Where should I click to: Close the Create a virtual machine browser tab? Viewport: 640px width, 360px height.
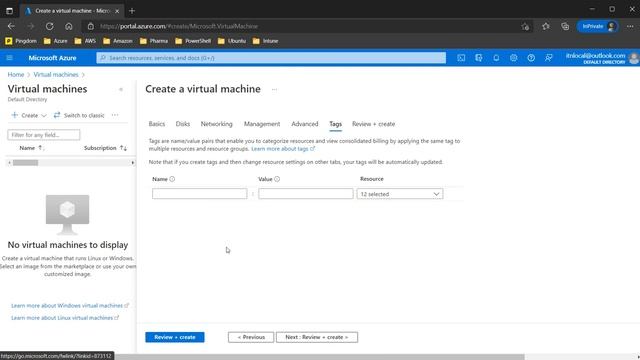pyautogui.click(x=117, y=11)
